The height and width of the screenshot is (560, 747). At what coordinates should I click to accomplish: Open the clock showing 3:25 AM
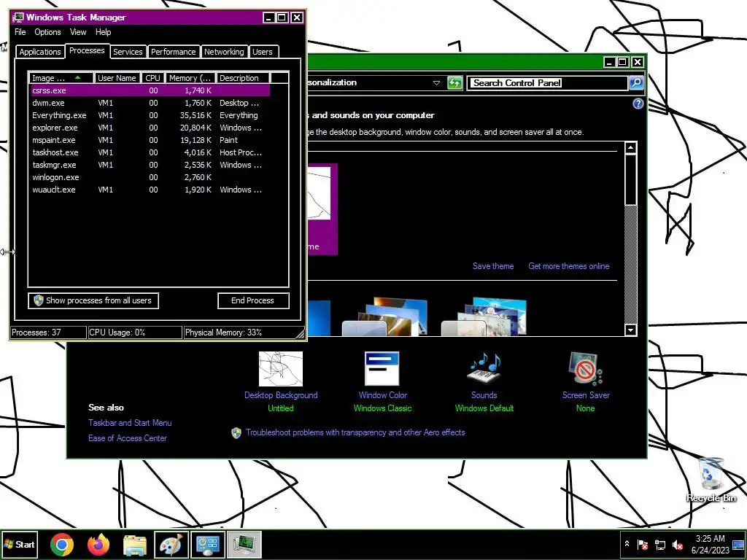tap(710, 544)
